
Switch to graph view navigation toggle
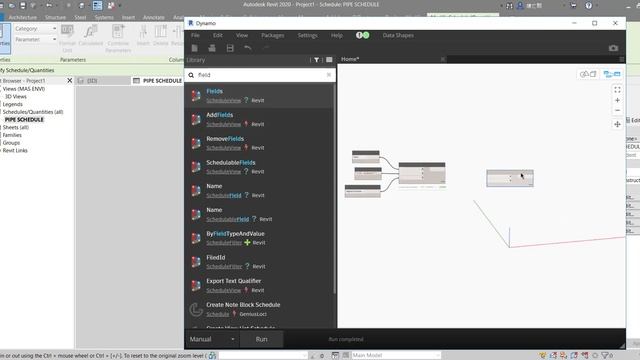click(x=612, y=74)
